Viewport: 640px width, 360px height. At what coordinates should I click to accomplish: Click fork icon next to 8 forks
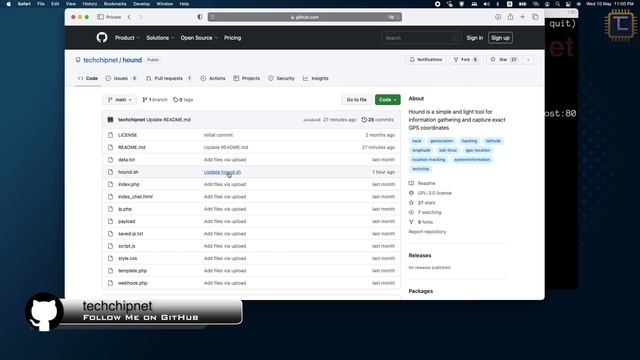point(411,222)
